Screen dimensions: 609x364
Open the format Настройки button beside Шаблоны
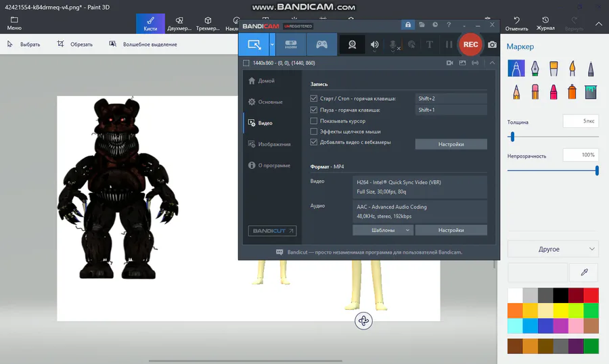pyautogui.click(x=451, y=230)
